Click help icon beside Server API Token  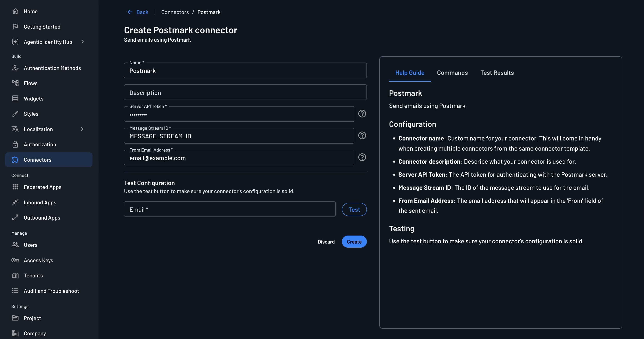pyautogui.click(x=362, y=114)
